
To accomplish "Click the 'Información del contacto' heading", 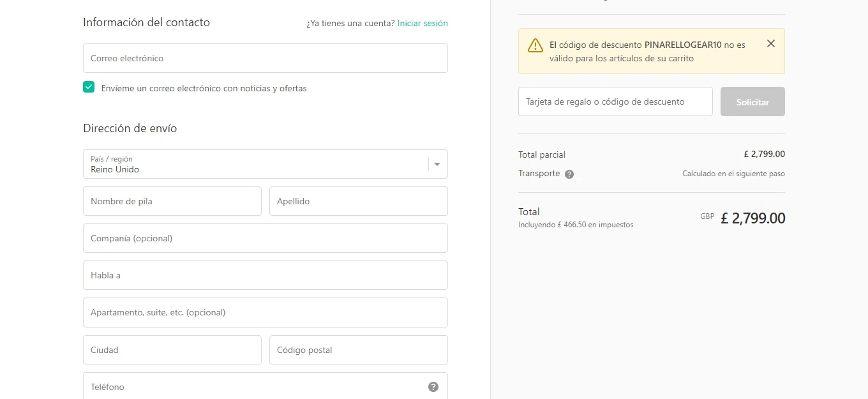I will (146, 22).
